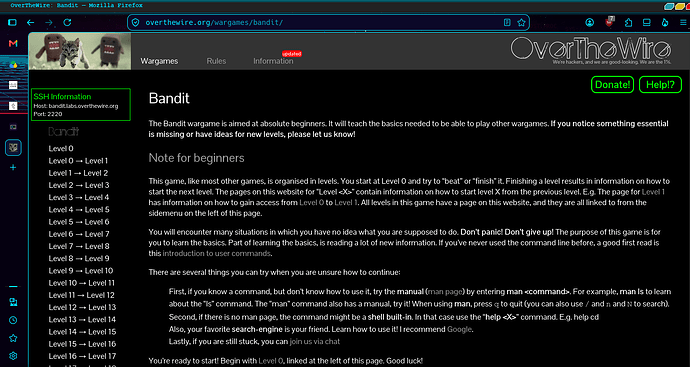Viewport: 690px width, 367px height.
Task: Open the Extensions puzzle-piece icon
Action: pyautogui.click(x=628, y=22)
